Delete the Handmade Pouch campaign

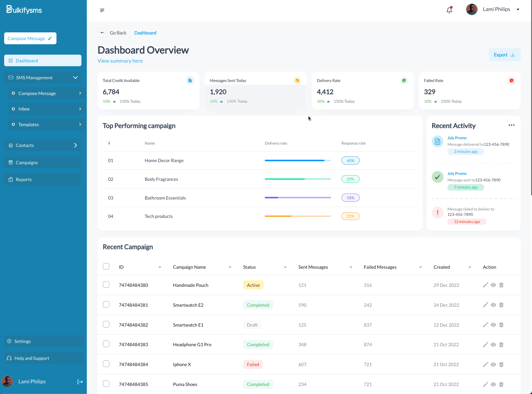click(x=501, y=285)
